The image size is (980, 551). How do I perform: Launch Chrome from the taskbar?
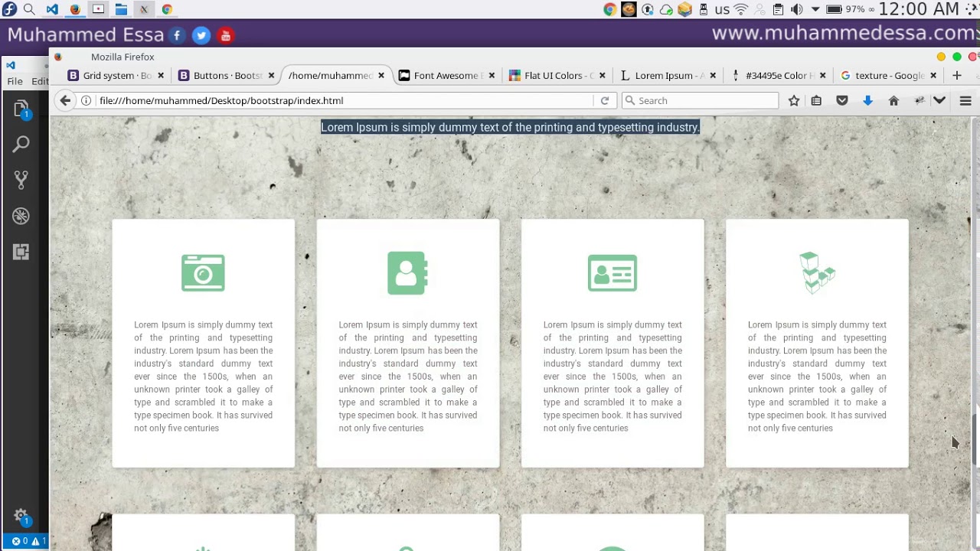167,9
